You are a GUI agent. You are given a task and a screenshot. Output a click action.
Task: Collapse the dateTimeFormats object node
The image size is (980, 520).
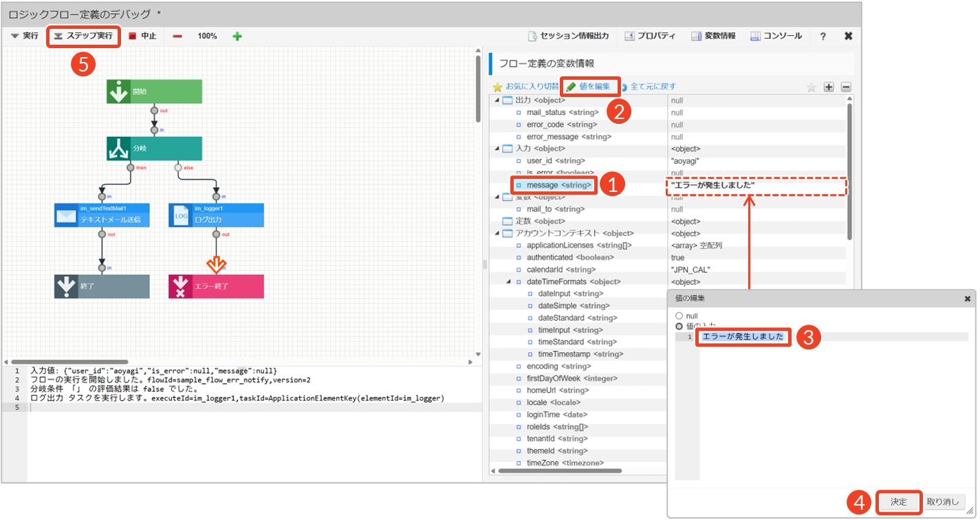click(x=509, y=282)
